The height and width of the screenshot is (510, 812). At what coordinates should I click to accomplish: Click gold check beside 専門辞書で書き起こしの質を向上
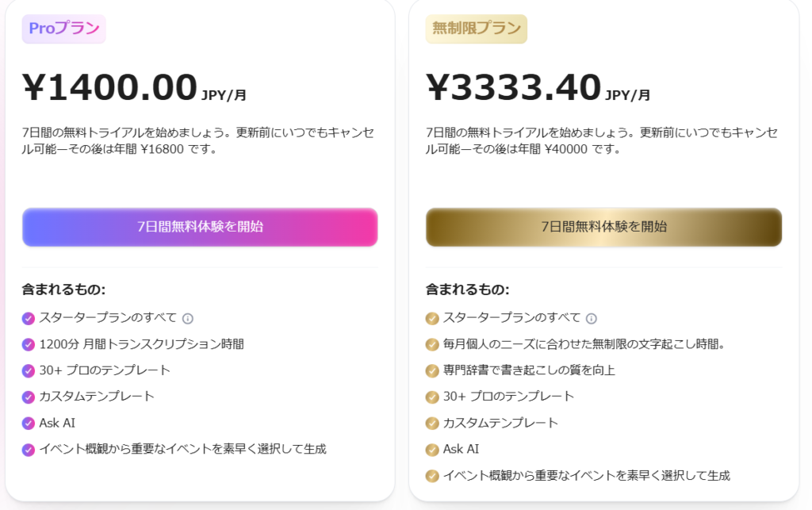pyautogui.click(x=432, y=370)
